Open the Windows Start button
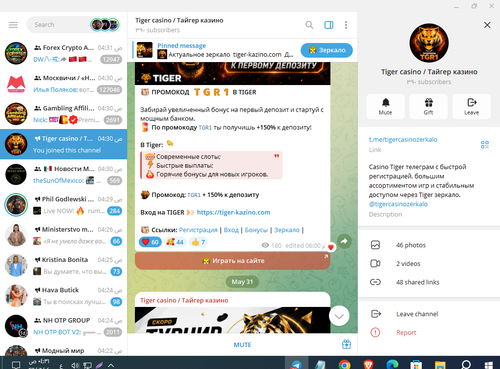The width and height of the screenshot is (500, 369). [489, 364]
